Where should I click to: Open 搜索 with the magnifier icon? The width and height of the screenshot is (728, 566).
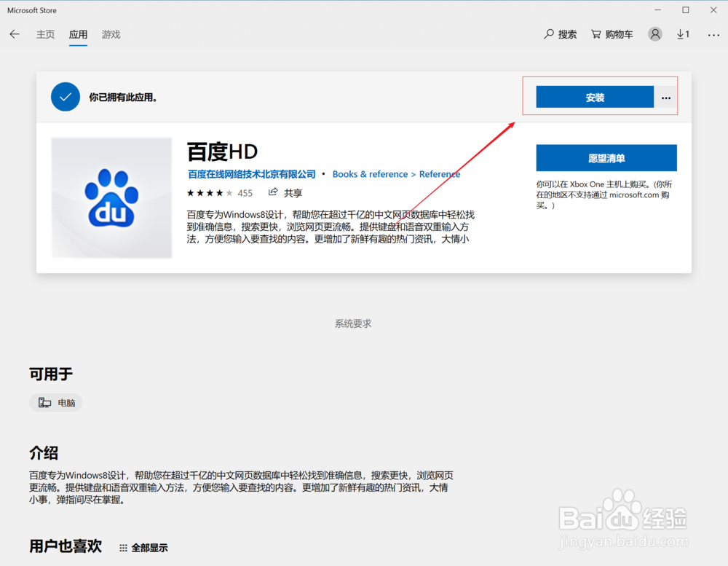[560, 34]
